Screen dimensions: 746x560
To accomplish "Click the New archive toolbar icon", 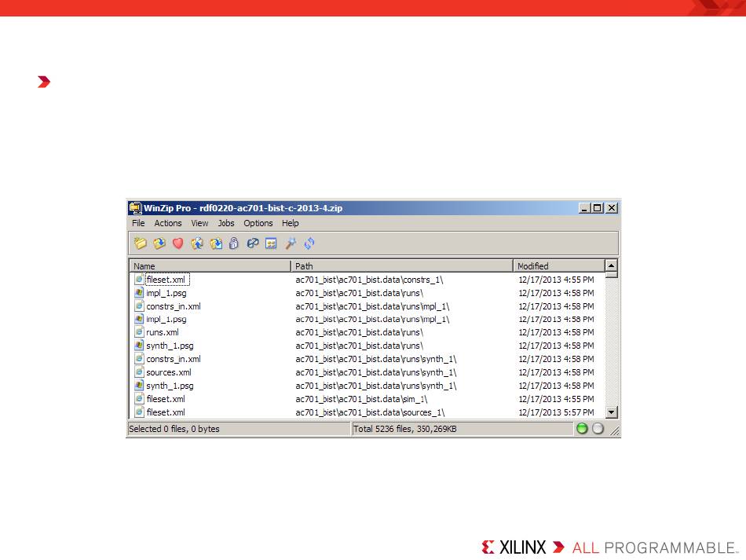I will tap(141, 243).
